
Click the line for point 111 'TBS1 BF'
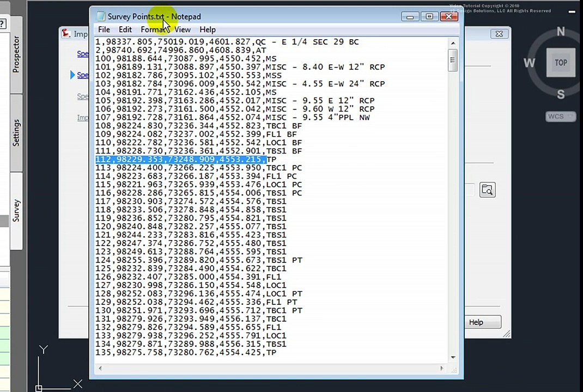198,151
